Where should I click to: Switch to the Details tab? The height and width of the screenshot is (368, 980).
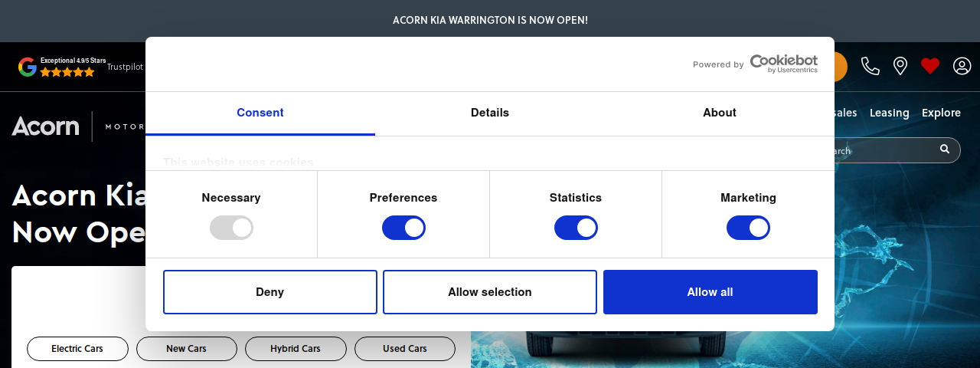490,113
